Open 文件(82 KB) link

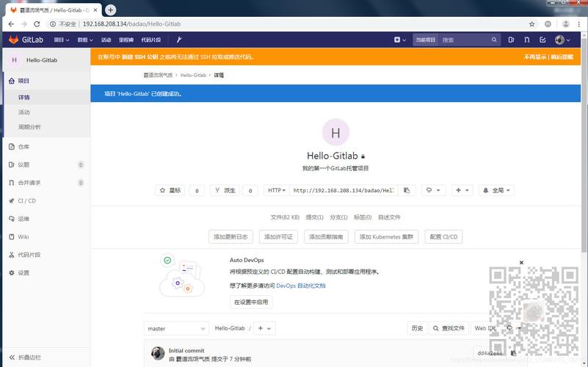coord(285,217)
